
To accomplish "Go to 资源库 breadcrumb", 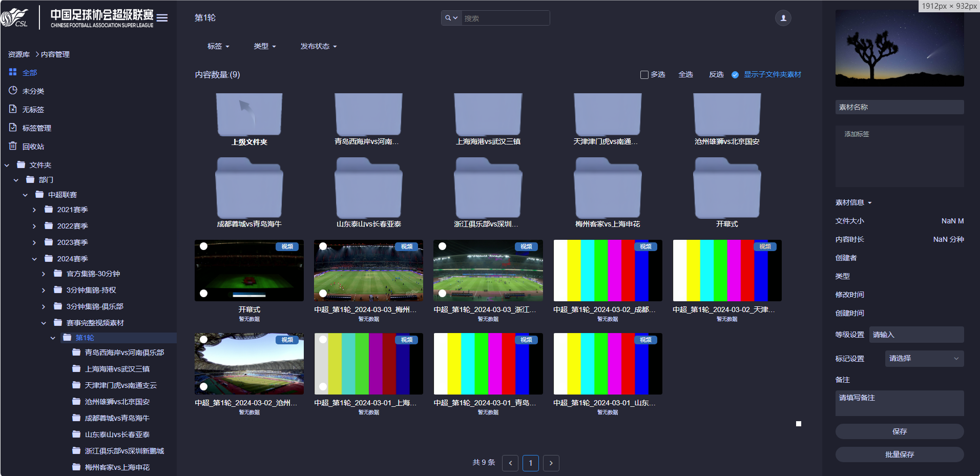I will pyautogui.click(x=19, y=54).
